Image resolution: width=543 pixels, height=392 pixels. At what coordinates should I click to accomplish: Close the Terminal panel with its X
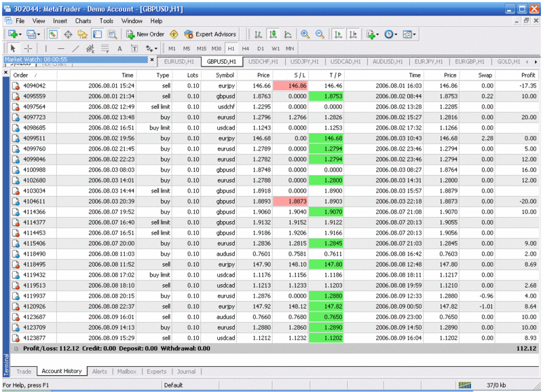coord(5,73)
